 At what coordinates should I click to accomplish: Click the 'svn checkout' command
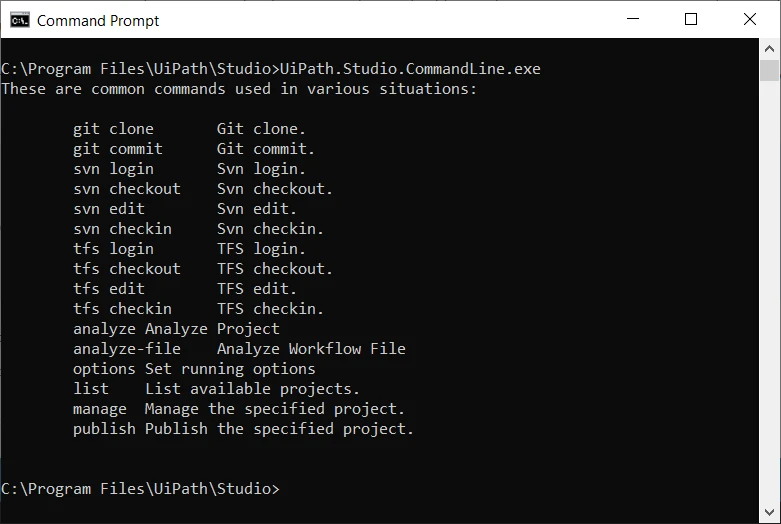tap(127, 189)
